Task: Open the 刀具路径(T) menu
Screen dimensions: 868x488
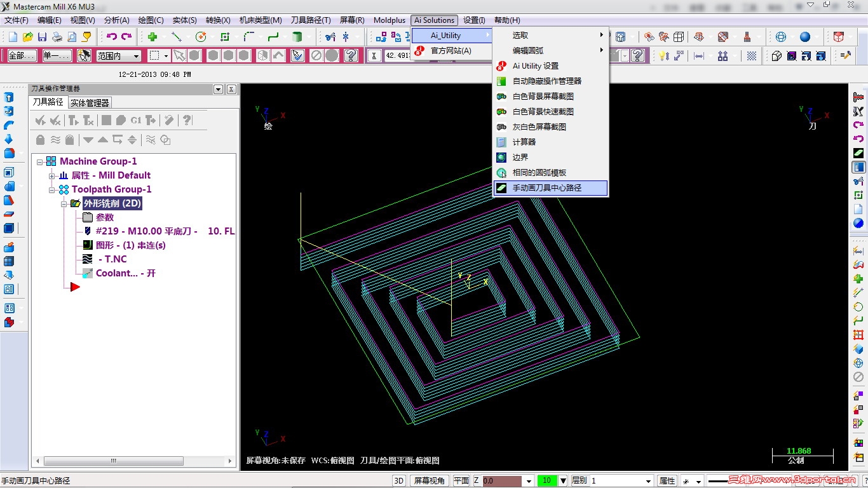Action: [311, 20]
